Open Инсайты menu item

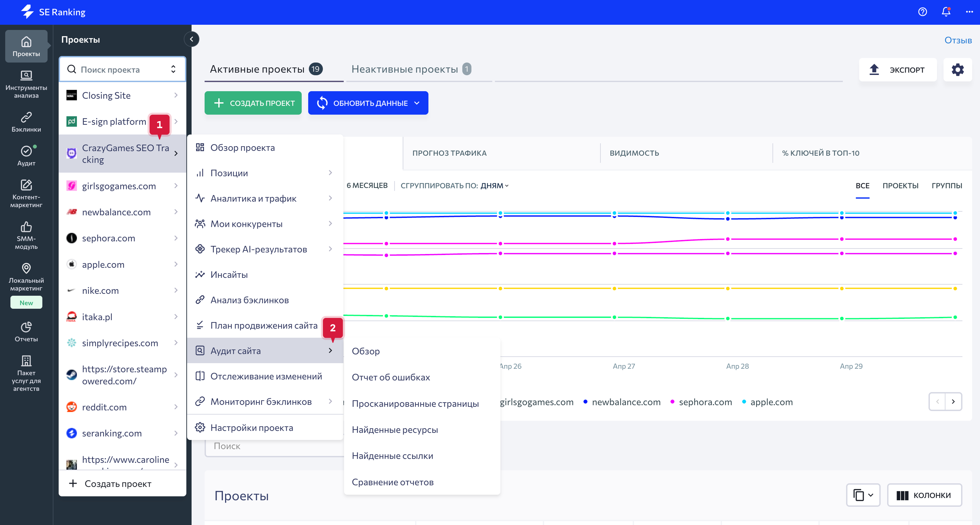click(x=265, y=274)
